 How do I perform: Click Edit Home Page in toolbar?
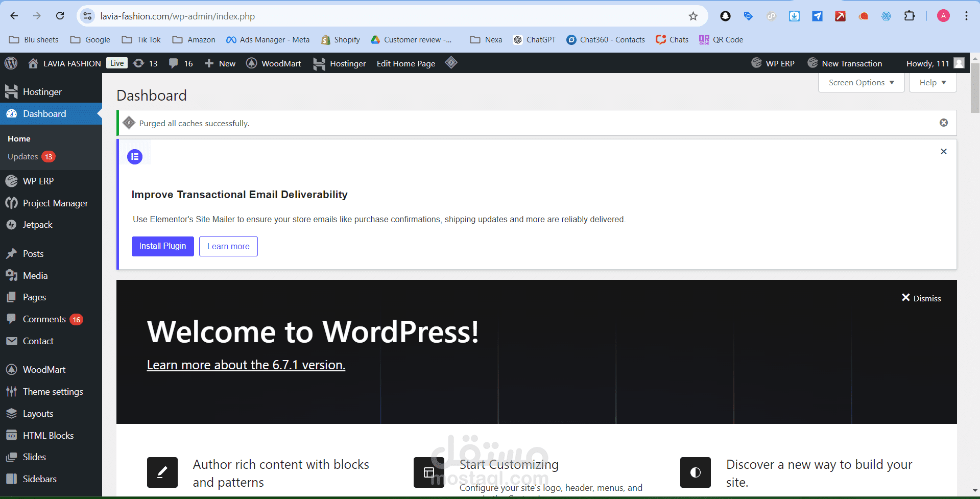[x=406, y=63]
